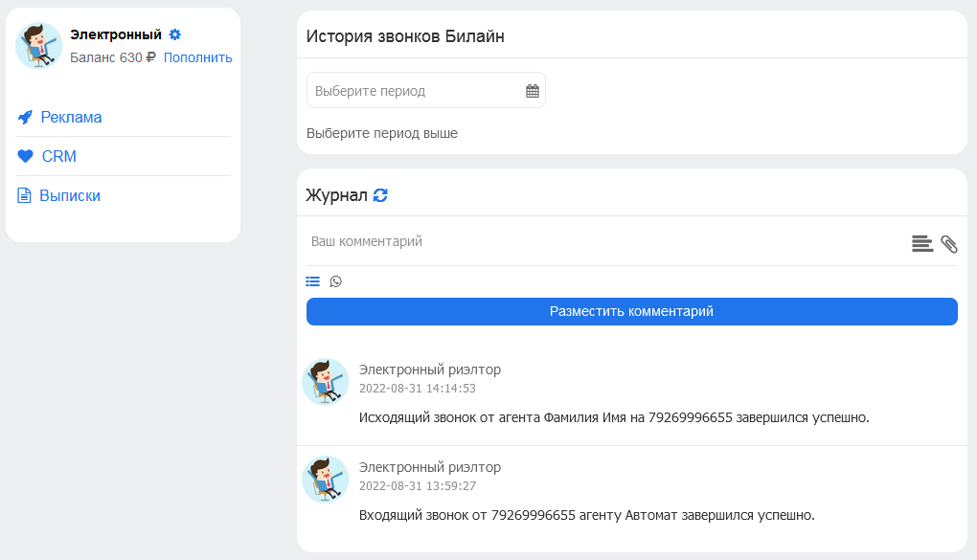Click the heart icon beside CRM
977x560 pixels.
point(25,156)
